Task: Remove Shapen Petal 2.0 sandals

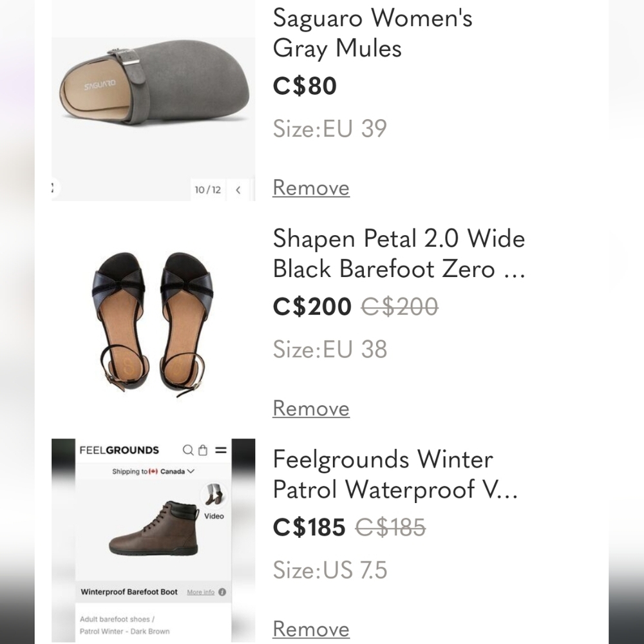Action: coord(311,408)
